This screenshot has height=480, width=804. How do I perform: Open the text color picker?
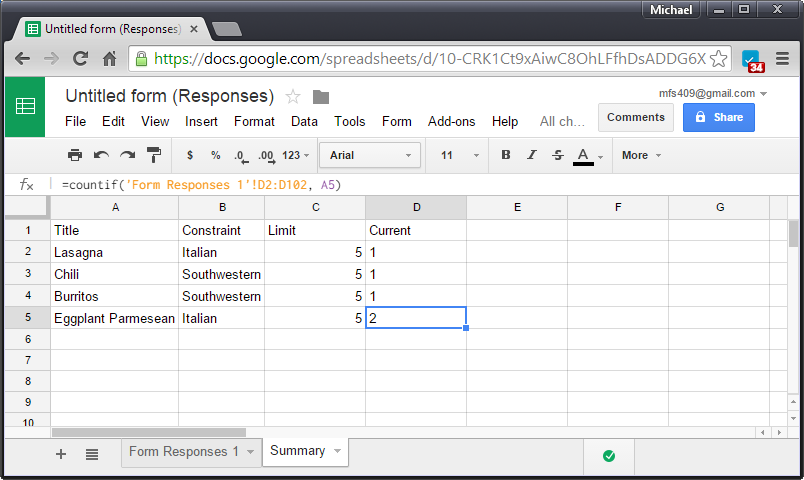coord(588,156)
